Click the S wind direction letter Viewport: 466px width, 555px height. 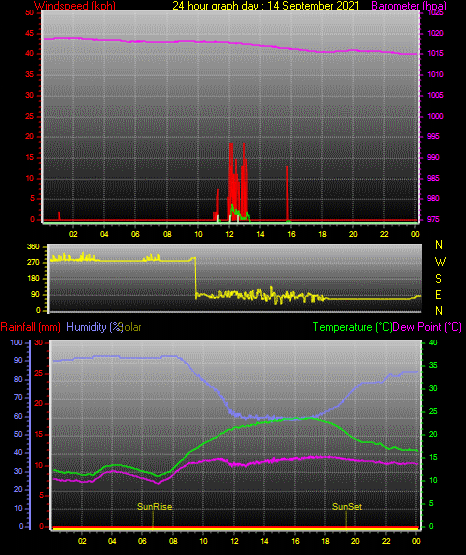[438, 279]
